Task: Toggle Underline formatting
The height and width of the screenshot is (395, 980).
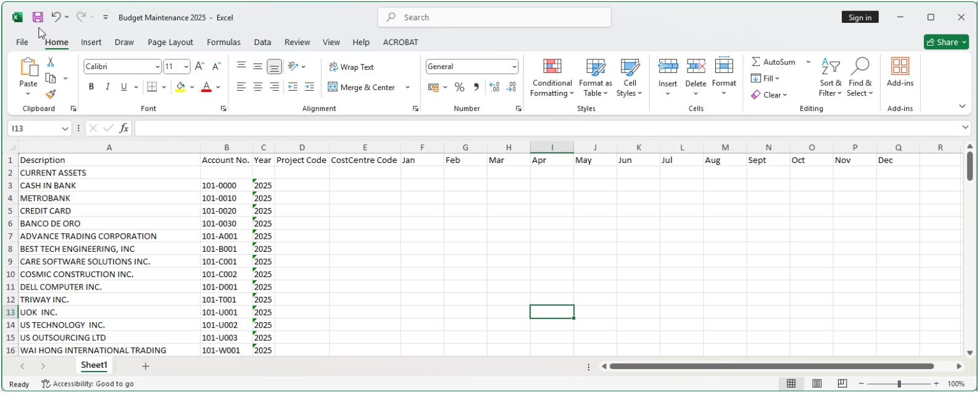Action: pyautogui.click(x=124, y=87)
